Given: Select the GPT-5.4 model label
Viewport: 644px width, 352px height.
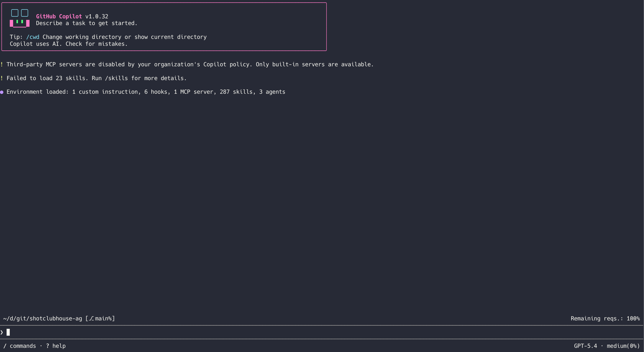Looking at the screenshot, I should pos(586,346).
